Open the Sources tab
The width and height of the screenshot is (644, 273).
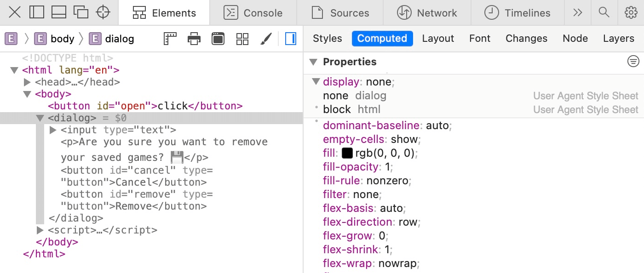click(340, 13)
